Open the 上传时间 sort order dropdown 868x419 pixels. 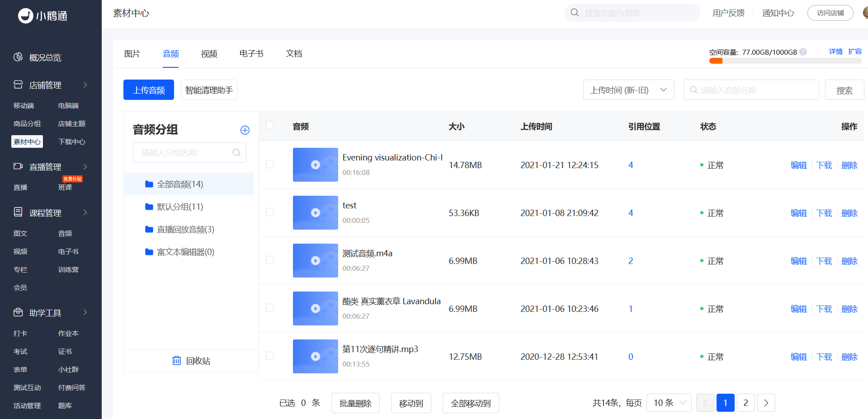[x=629, y=90]
